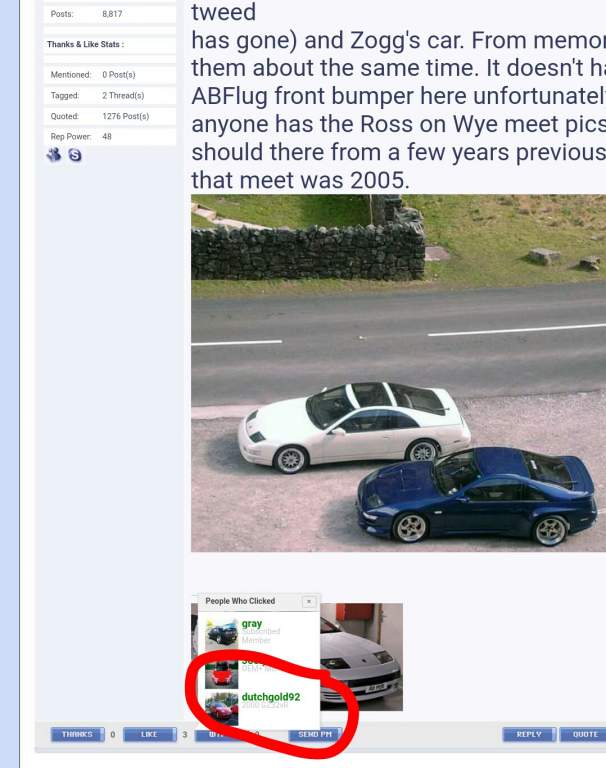View the Tagged 2 Thread(s) stat
Viewport: 606px width, 768px height.
coord(110,96)
